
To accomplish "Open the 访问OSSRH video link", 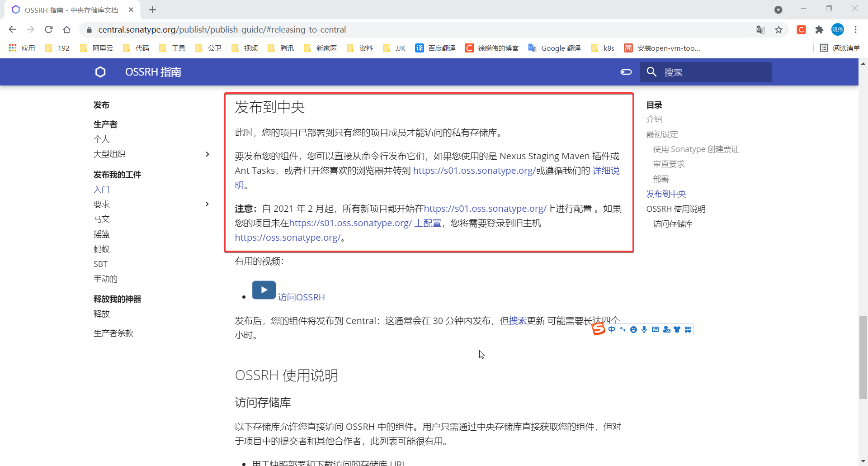I will click(301, 297).
